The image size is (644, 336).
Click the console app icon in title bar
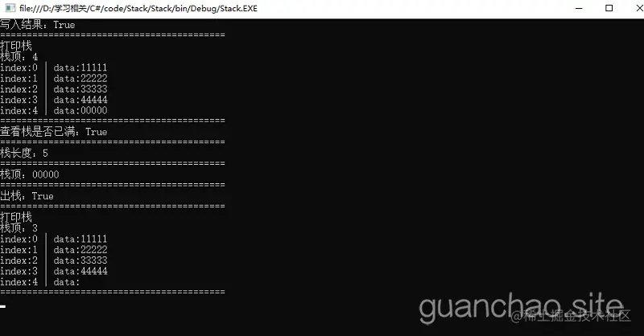[10, 8]
